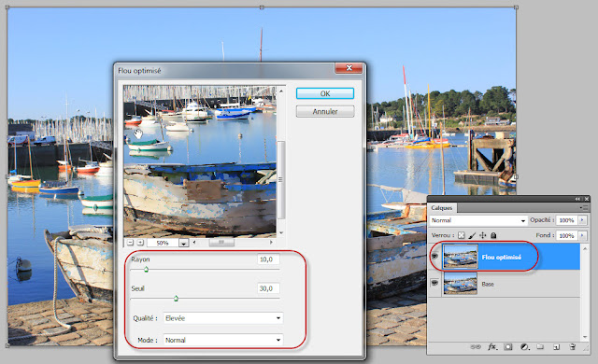The width and height of the screenshot is (598, 364).
Task: Select the Base layer thumbnail
Action: tap(461, 284)
